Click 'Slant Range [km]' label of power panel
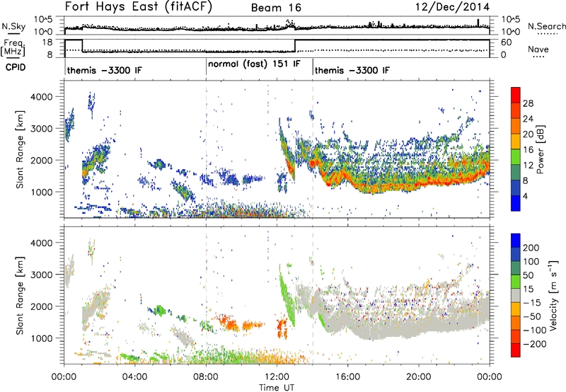The image size is (566, 392). 20,149
